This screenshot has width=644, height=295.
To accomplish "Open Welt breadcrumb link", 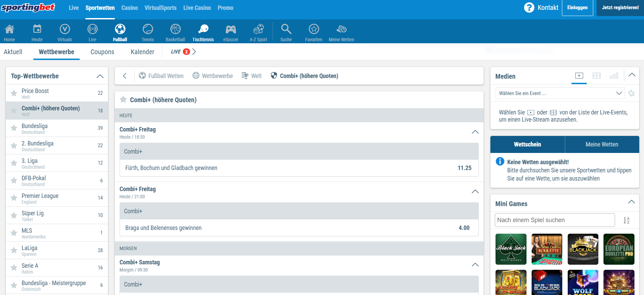I will 252,76.
